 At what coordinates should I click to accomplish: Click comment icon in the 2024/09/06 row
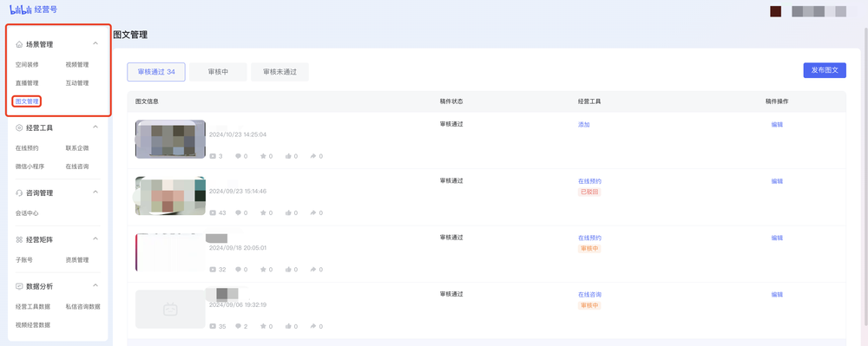(238, 327)
